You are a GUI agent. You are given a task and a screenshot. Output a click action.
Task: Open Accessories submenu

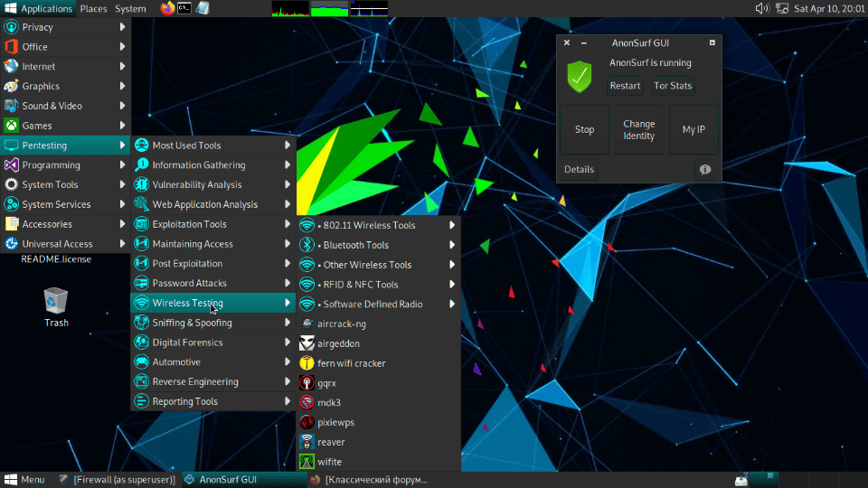pyautogui.click(x=65, y=224)
